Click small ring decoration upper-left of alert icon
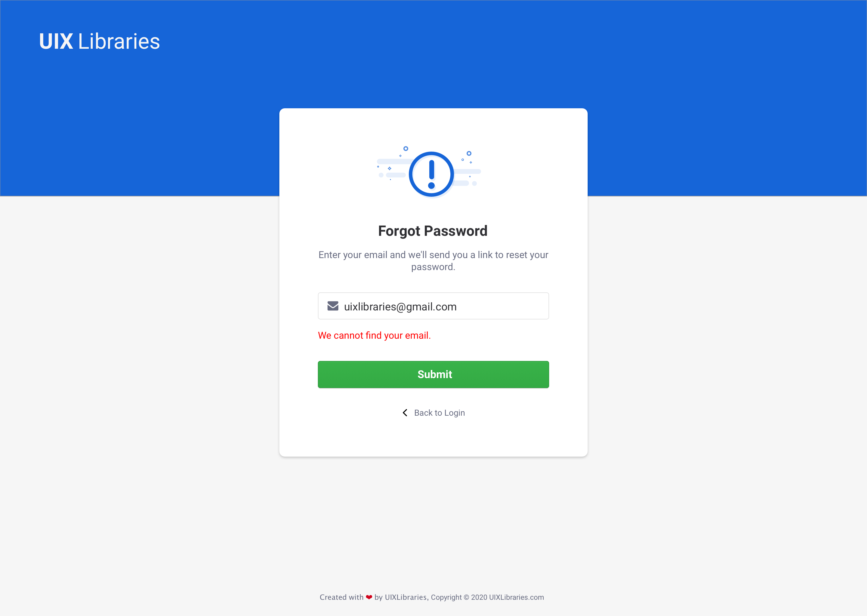The image size is (867, 616). pyautogui.click(x=406, y=149)
